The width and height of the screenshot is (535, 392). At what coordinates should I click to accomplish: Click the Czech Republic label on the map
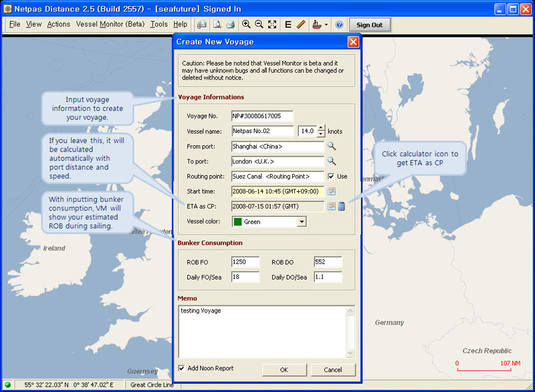pyautogui.click(x=487, y=351)
